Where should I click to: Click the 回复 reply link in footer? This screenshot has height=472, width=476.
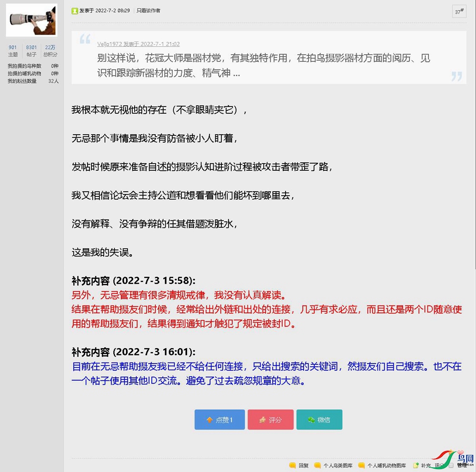coord(303,465)
